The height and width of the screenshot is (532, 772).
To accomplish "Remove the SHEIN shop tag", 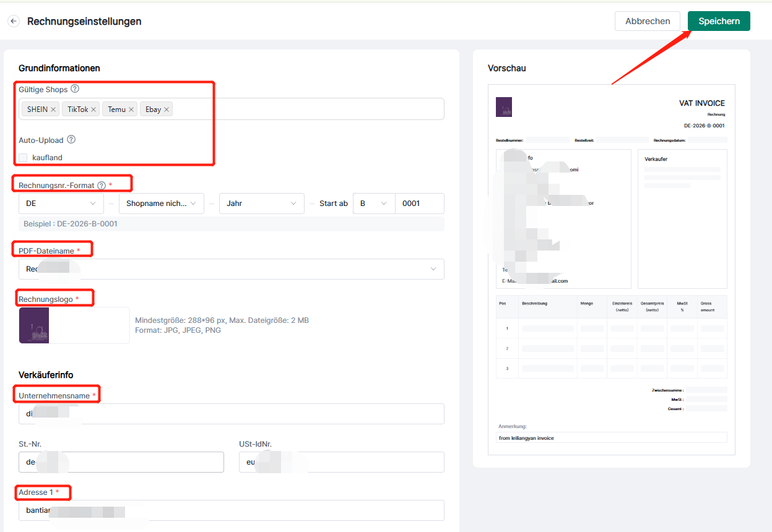I will [53, 109].
